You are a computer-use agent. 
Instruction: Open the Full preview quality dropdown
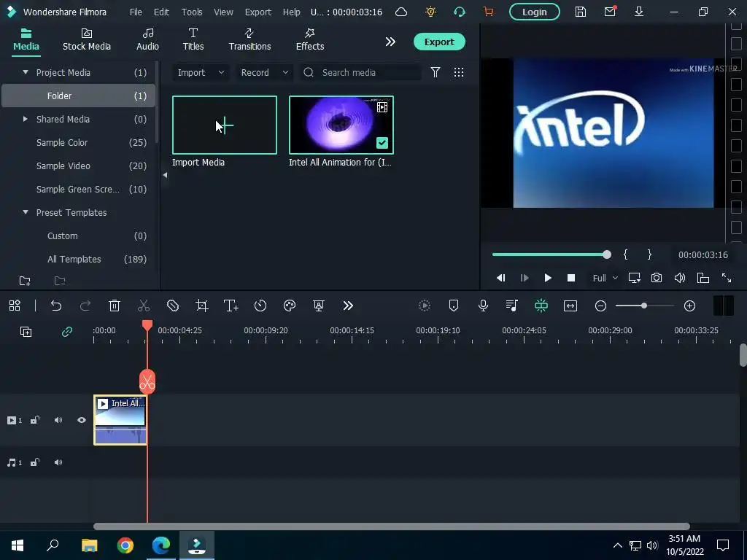point(605,278)
